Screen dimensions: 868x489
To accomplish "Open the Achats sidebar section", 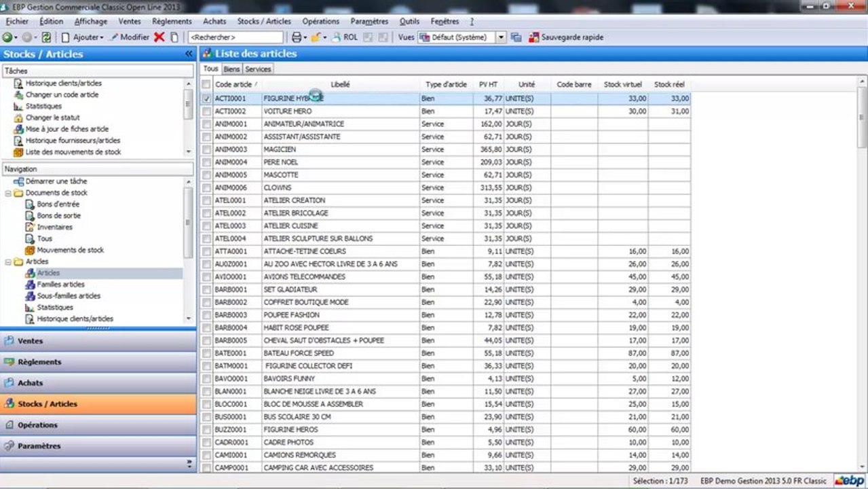I will pyautogui.click(x=98, y=383).
